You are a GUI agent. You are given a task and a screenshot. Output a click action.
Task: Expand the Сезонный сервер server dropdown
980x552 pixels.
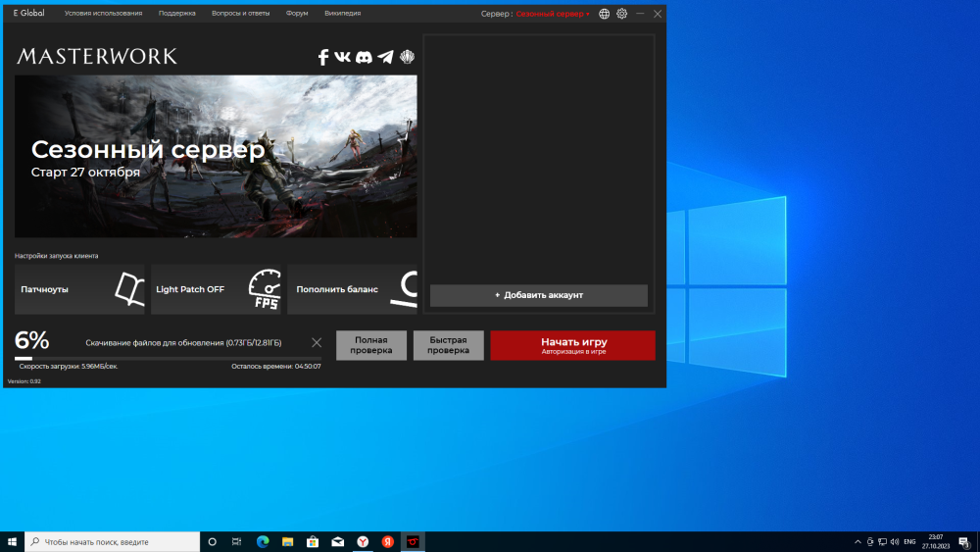click(x=554, y=14)
